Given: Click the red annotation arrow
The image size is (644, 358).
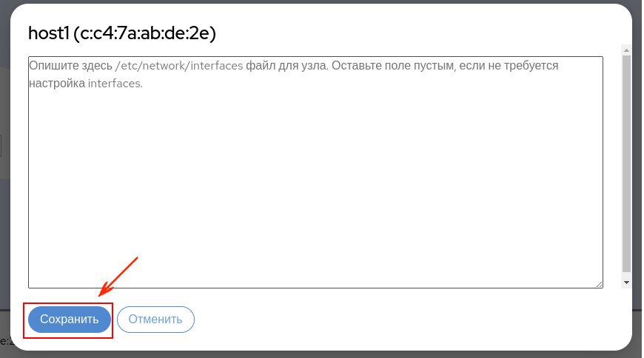Looking at the screenshot, I should point(118,277).
